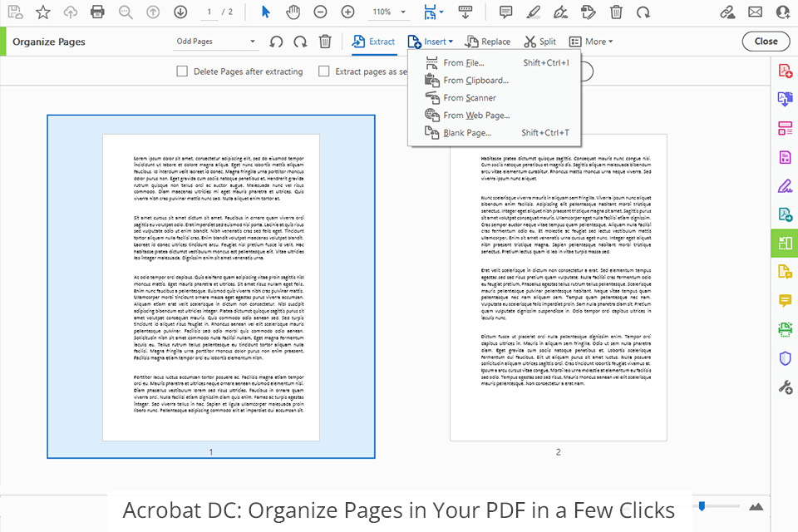Viewport: 798px width, 532px height.
Task: Choose the selection arrow tool
Action: tap(266, 12)
